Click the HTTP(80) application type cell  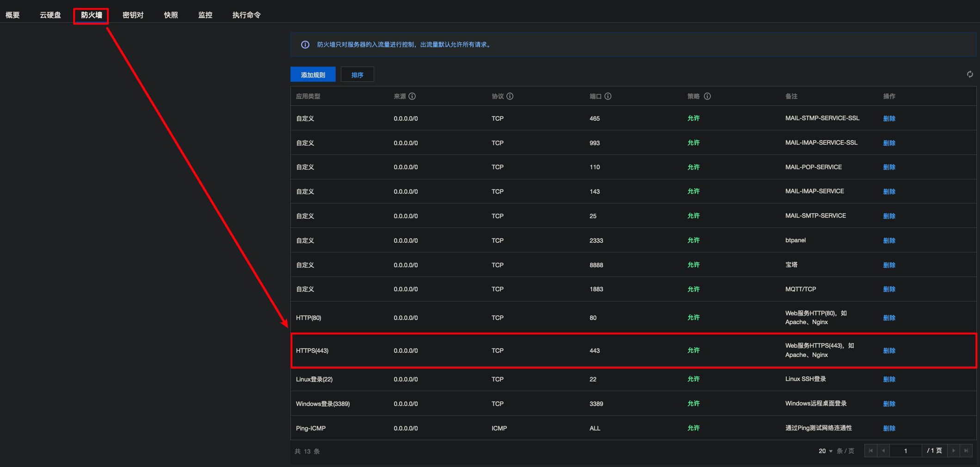point(308,318)
